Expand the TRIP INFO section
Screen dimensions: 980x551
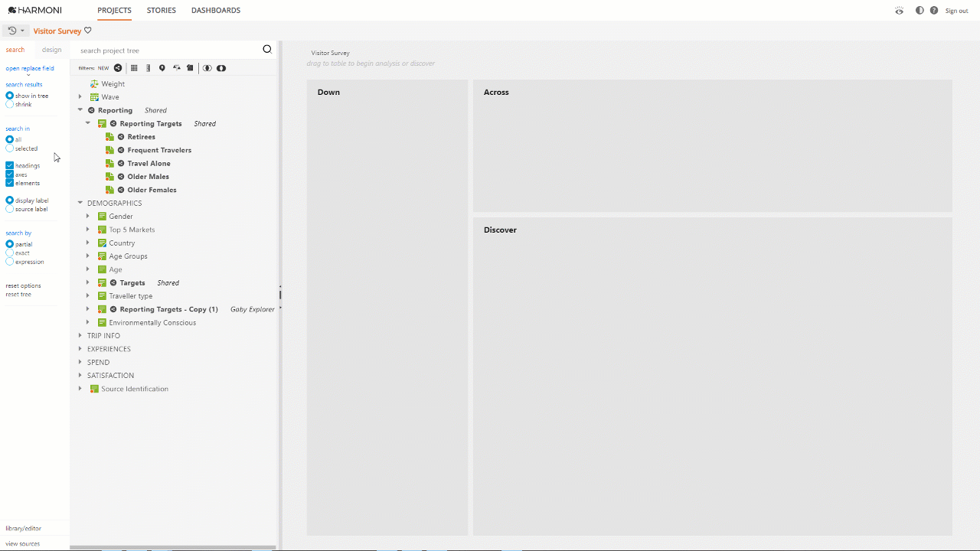[80, 336]
